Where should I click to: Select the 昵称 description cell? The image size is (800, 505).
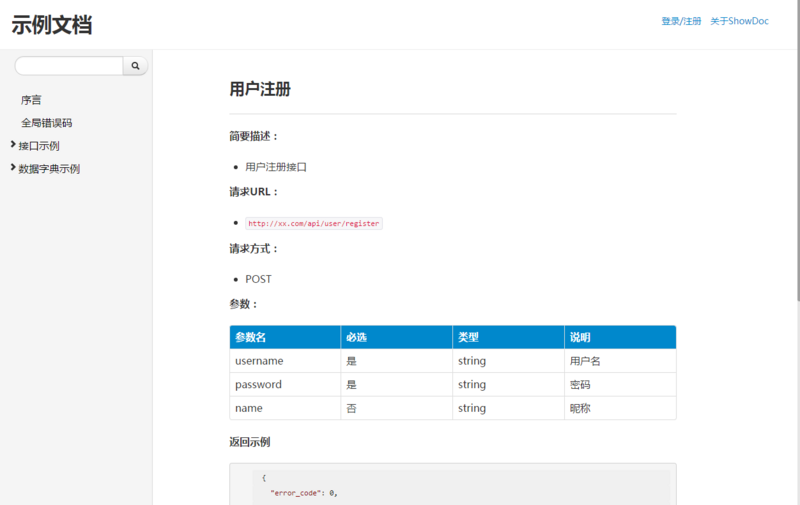tap(581, 409)
